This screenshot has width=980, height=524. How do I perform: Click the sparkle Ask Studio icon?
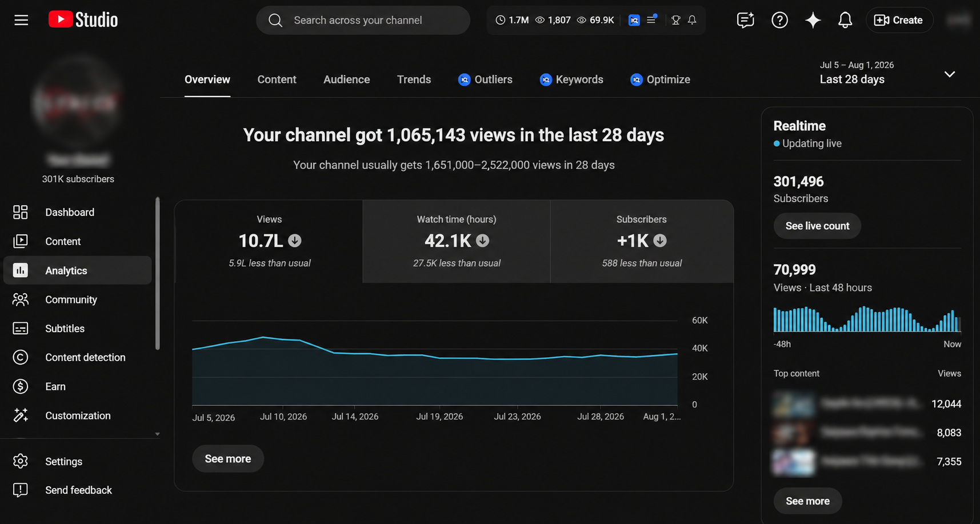[x=813, y=20]
